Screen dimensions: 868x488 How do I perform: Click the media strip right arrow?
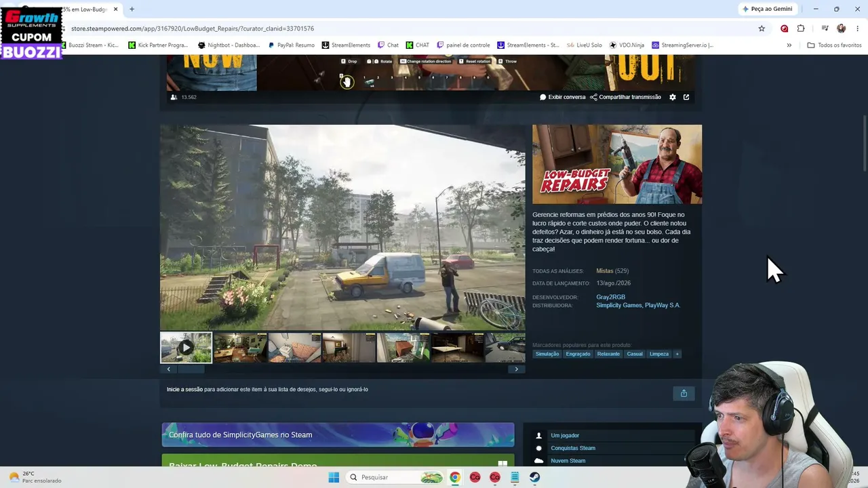(516, 369)
